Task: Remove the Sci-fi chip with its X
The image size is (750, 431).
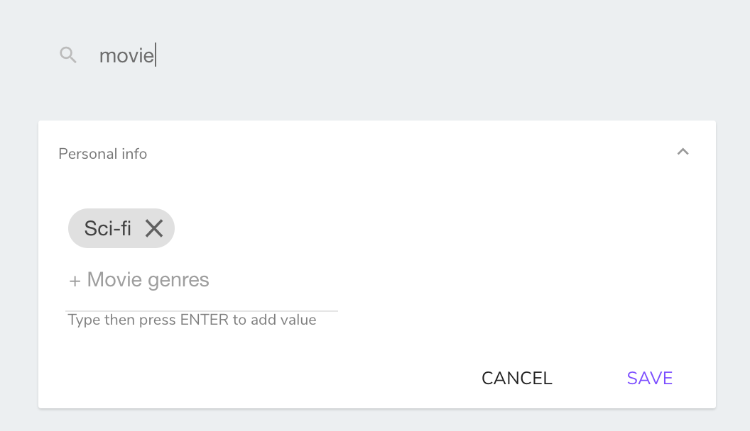Action: click(154, 228)
